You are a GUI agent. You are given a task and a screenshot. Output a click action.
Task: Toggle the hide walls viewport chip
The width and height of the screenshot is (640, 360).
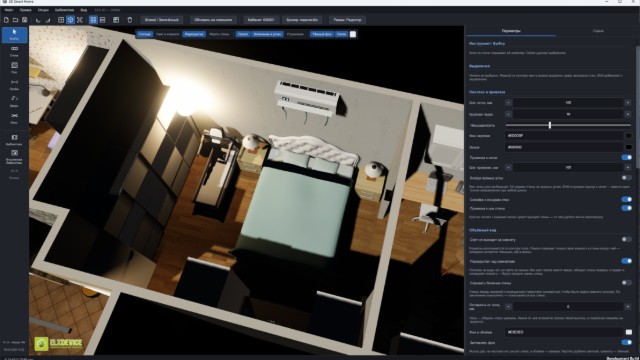pyautogui.click(x=219, y=34)
